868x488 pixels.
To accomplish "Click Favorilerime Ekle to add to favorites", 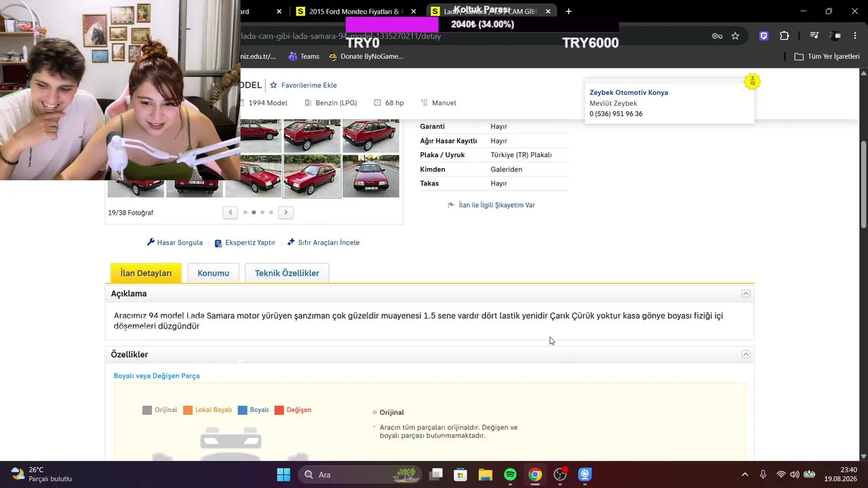I will (x=303, y=85).
